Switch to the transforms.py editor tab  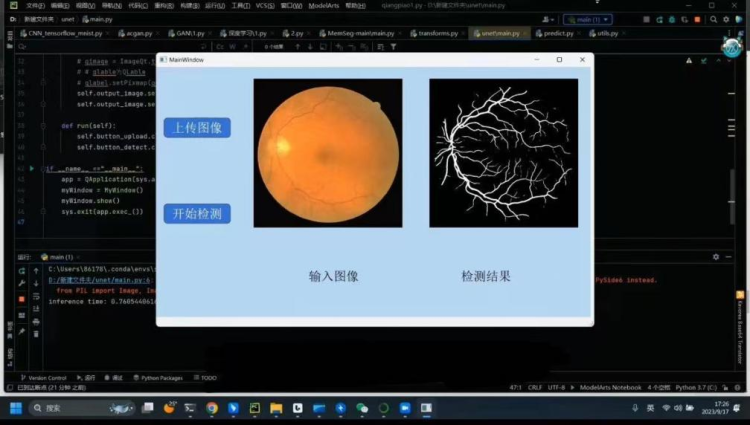(x=435, y=33)
